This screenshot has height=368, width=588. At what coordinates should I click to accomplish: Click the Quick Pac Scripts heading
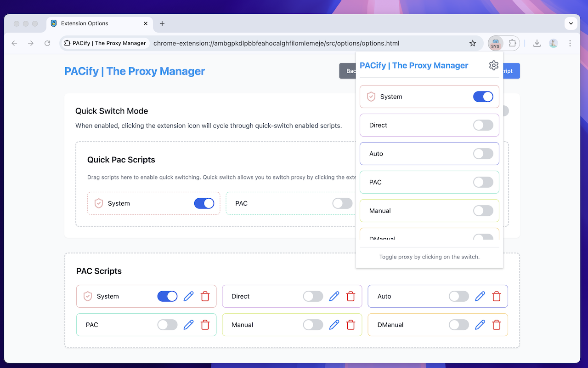tap(121, 160)
